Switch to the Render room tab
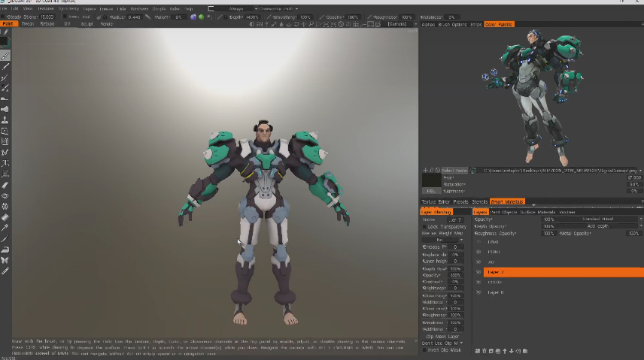 107,24
